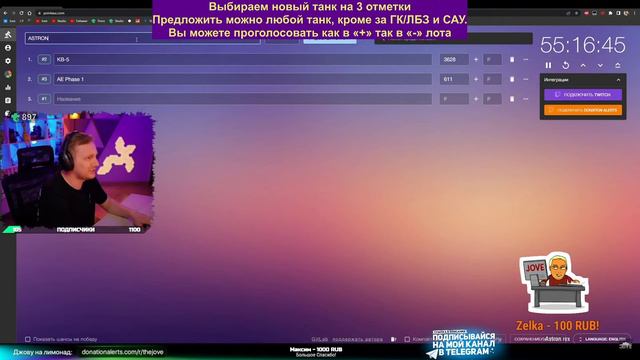This screenshot has height=360, width=640.
Task: Go back in the browser
Action: pyautogui.click(x=5, y=13)
